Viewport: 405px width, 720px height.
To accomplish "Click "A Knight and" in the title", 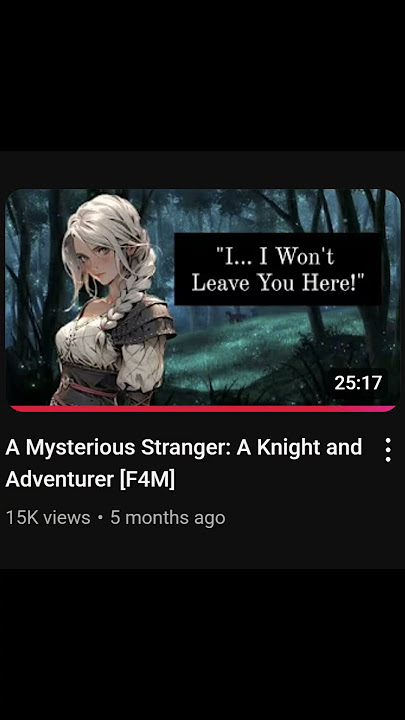I will tap(299, 447).
